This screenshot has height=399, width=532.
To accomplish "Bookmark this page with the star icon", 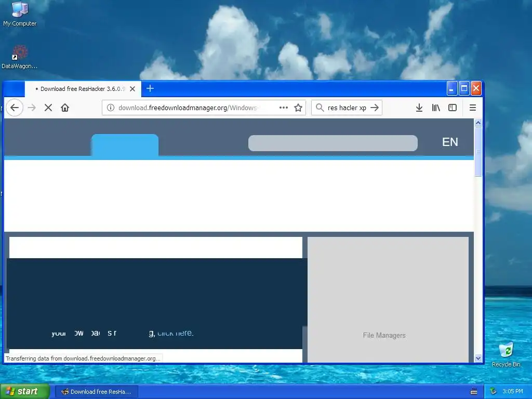I will [298, 108].
